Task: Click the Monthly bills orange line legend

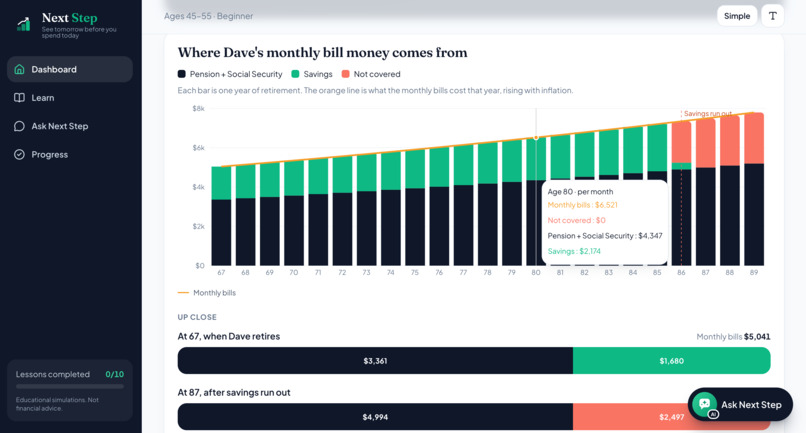Action: 207,293
